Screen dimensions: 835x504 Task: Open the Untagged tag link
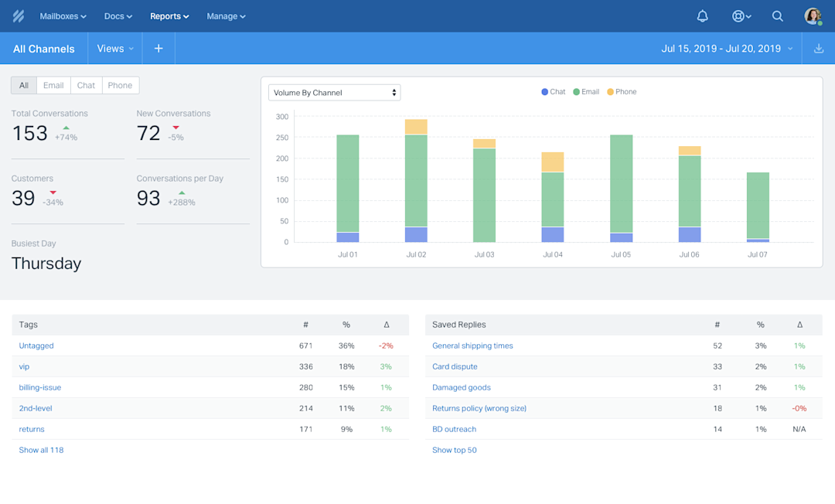coord(36,346)
